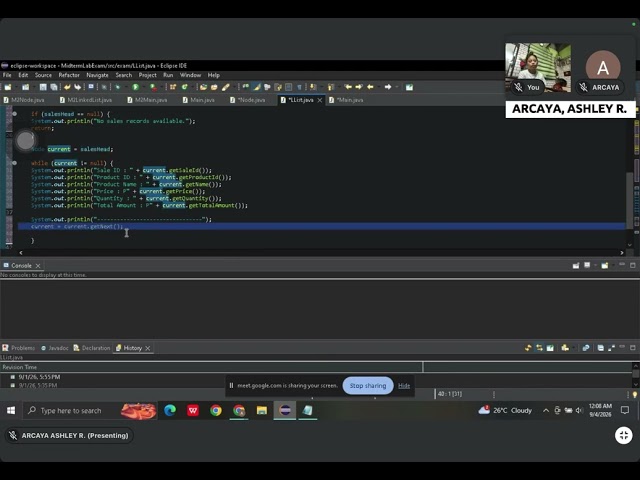Click the Forward navigation white arrow
This screenshot has width=640, height=480.
[x=388, y=87]
